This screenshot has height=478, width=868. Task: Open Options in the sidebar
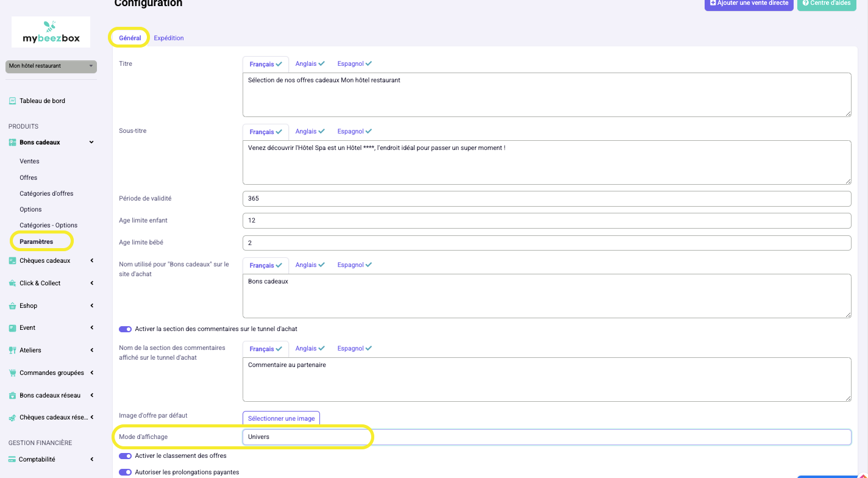click(30, 209)
